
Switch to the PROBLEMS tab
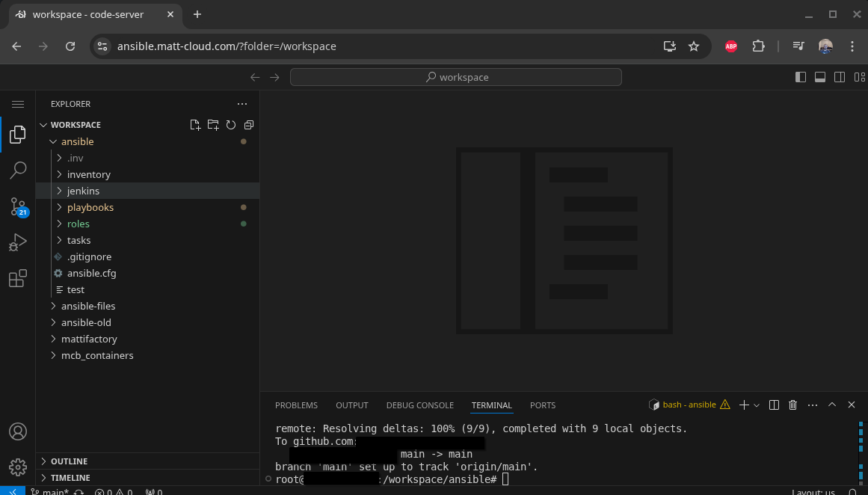coord(296,405)
